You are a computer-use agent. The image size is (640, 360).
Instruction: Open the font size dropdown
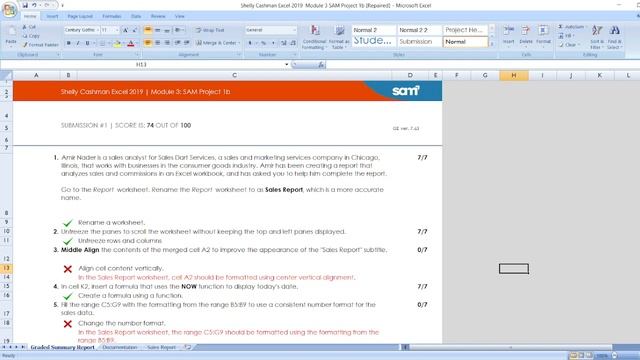tap(117, 30)
